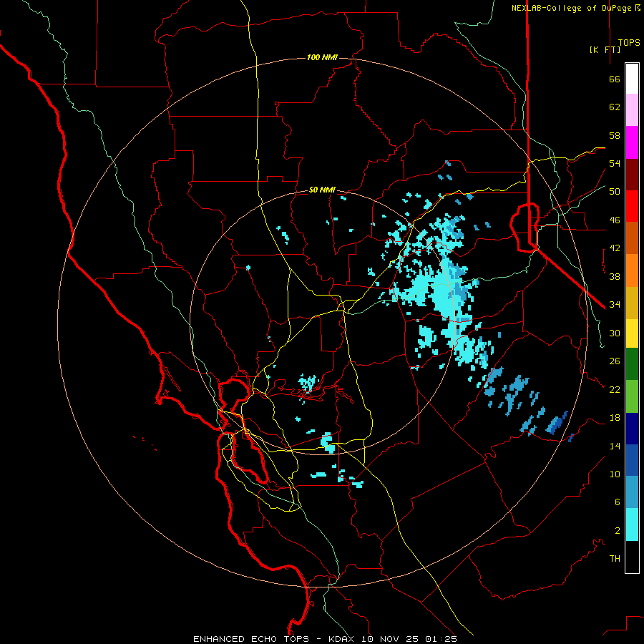Click the legend value 26
Screen dimensions: 644x644
615,361
